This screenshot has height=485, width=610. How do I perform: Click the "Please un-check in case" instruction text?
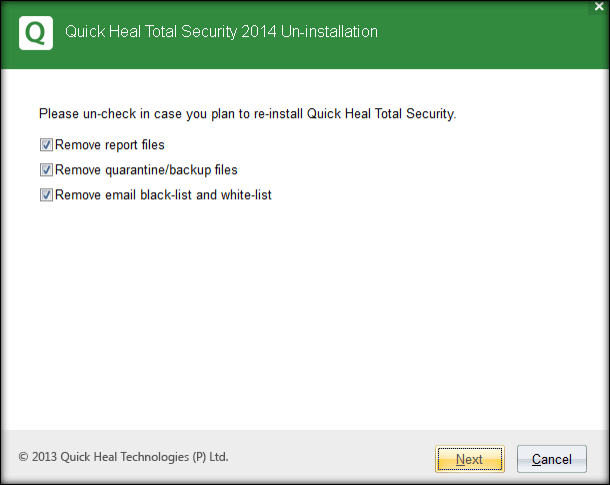tap(110, 114)
